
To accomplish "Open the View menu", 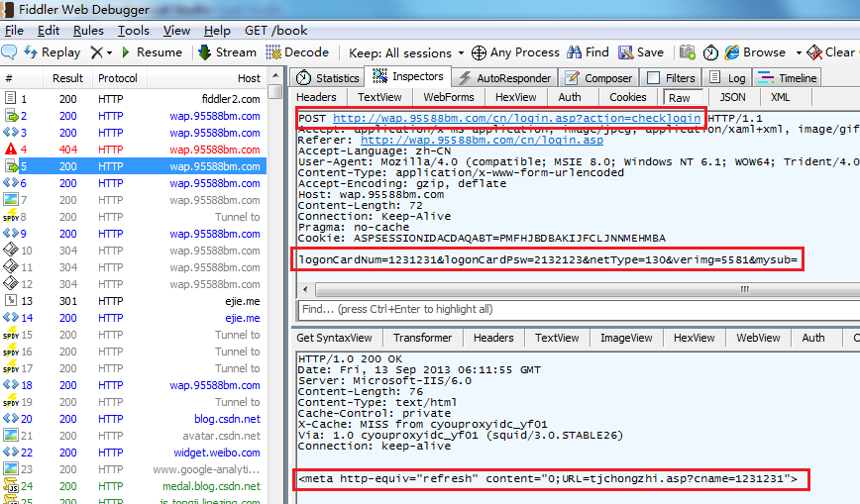I will tap(176, 30).
